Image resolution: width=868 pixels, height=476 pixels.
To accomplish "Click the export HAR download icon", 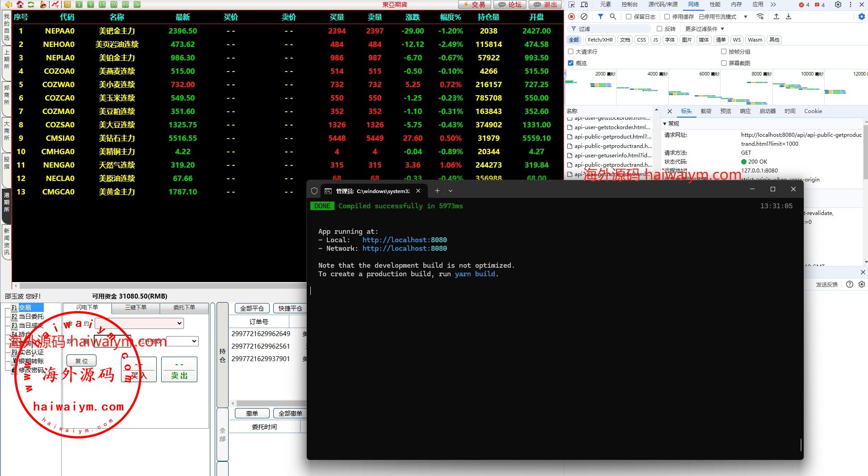I will pos(789,17).
